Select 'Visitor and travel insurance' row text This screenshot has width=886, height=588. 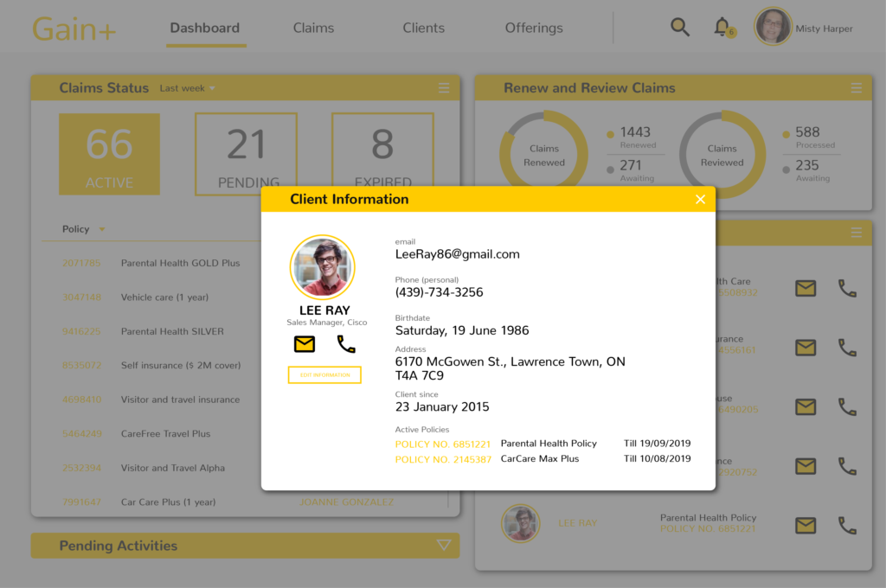(180, 399)
